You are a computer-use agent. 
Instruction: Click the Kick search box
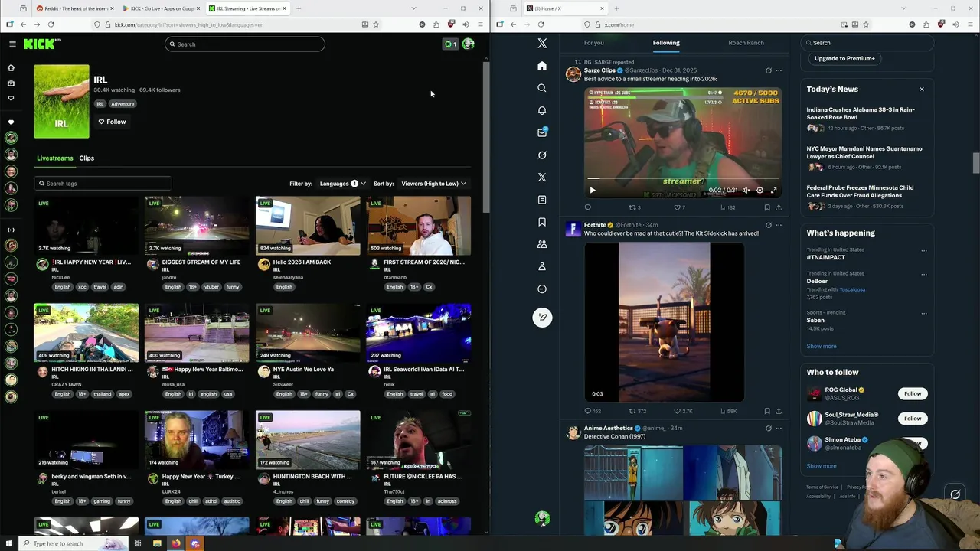coord(245,44)
